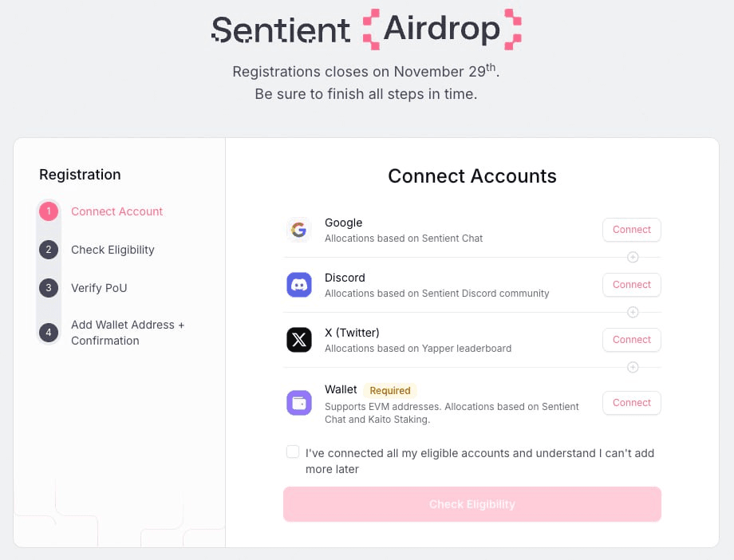
Task: Open the Connect Account step
Action: [116, 211]
